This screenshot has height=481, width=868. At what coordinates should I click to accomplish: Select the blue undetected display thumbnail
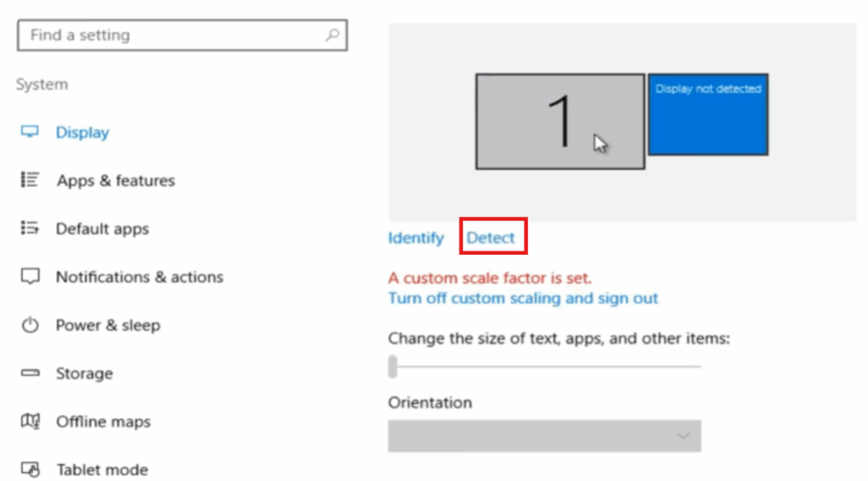708,114
